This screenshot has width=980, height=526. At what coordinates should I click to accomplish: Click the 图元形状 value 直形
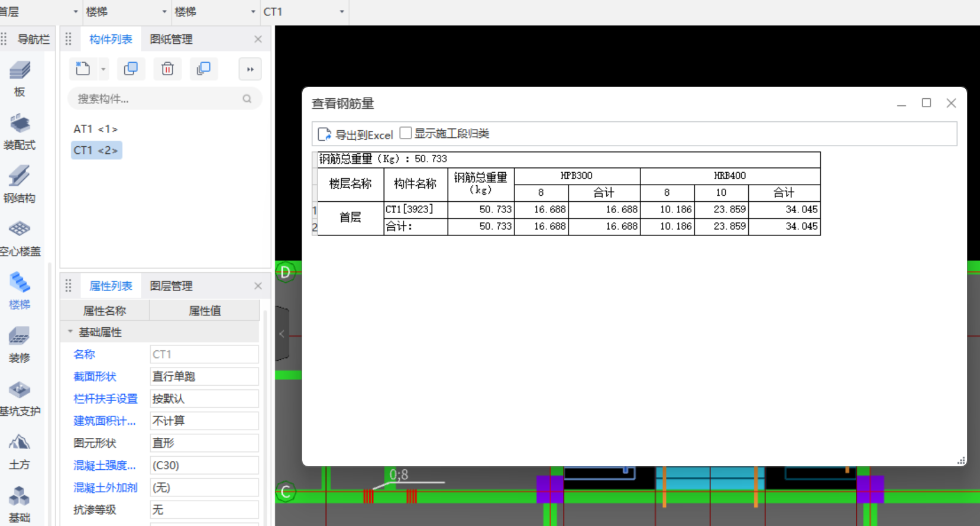tap(204, 443)
